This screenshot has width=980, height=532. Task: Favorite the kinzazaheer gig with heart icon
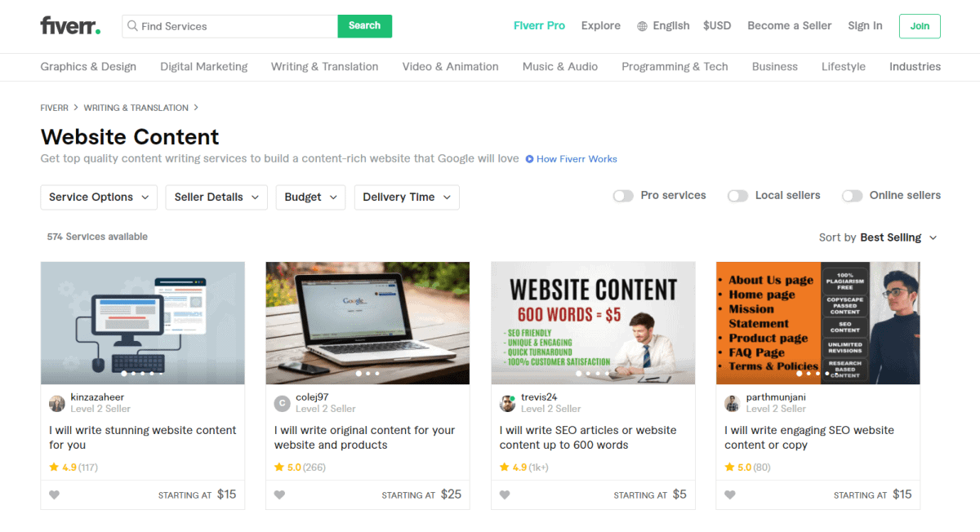pyautogui.click(x=55, y=494)
